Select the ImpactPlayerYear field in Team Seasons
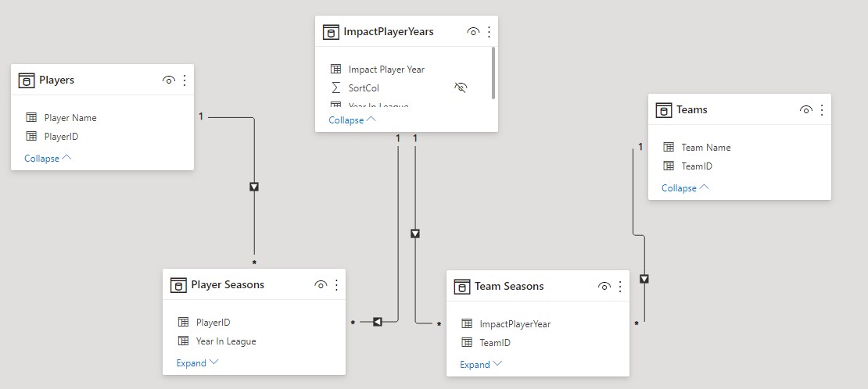868x389 pixels. click(x=515, y=324)
